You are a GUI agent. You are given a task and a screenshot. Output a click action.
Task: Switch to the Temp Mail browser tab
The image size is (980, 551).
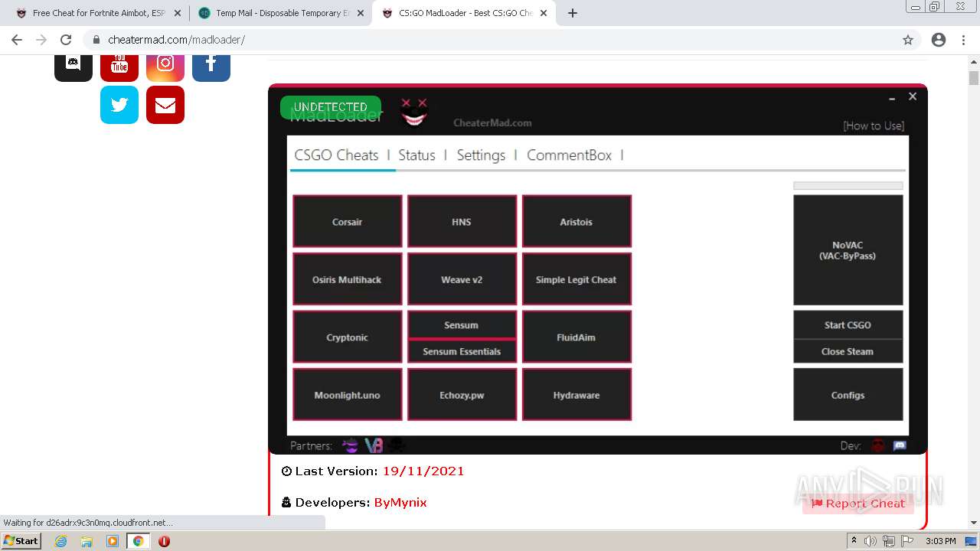282,13
